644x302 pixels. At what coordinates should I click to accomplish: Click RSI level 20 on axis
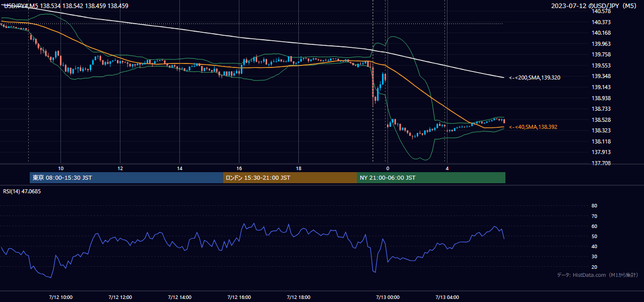click(594, 267)
